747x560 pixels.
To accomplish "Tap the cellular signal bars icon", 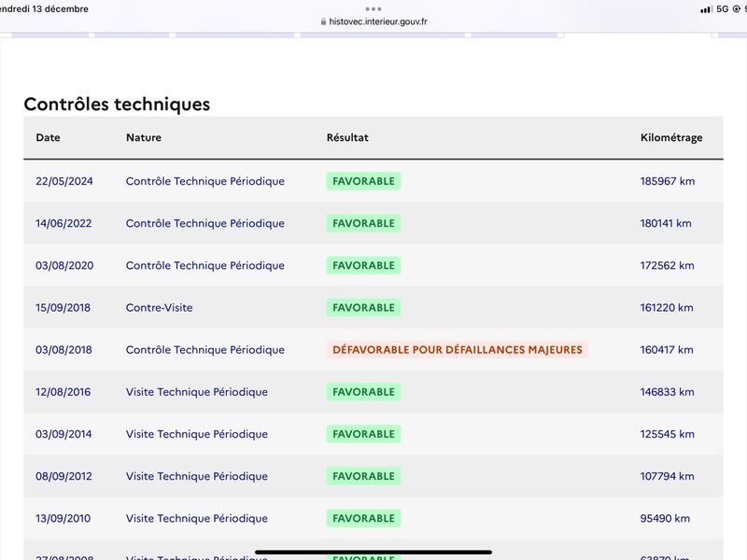I will (706, 9).
